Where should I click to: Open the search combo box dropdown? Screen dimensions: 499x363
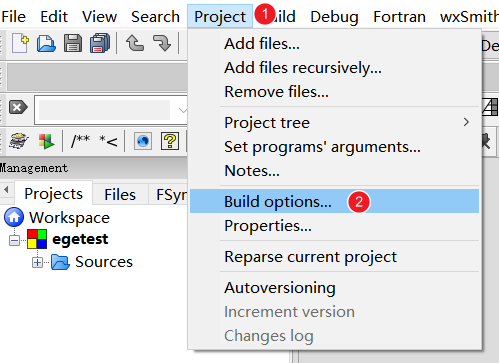tap(182, 110)
